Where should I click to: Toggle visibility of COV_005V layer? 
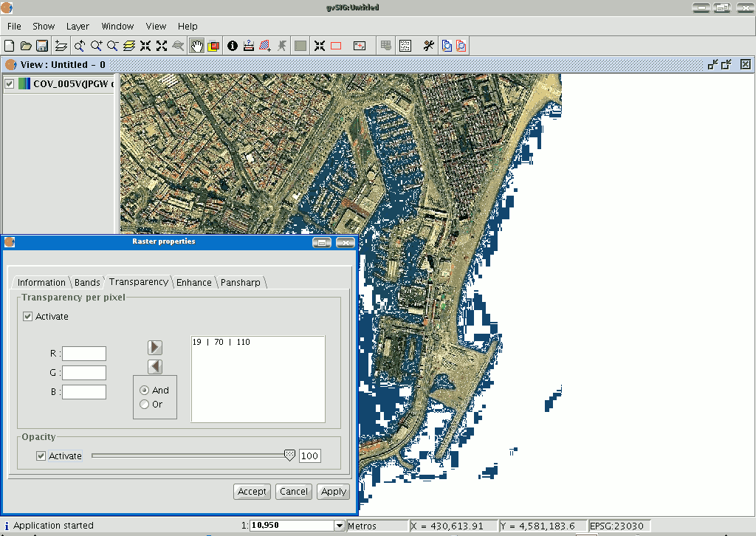[10, 83]
